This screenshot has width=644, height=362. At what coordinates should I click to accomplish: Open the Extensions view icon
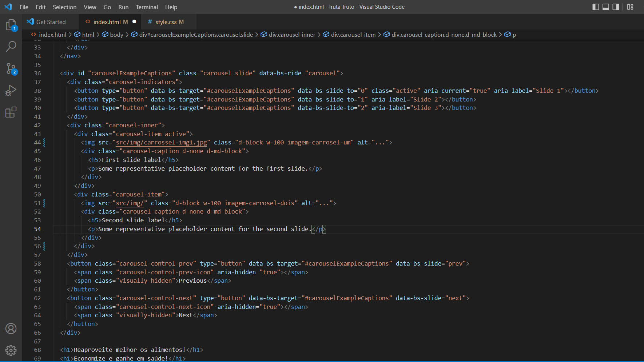click(11, 112)
